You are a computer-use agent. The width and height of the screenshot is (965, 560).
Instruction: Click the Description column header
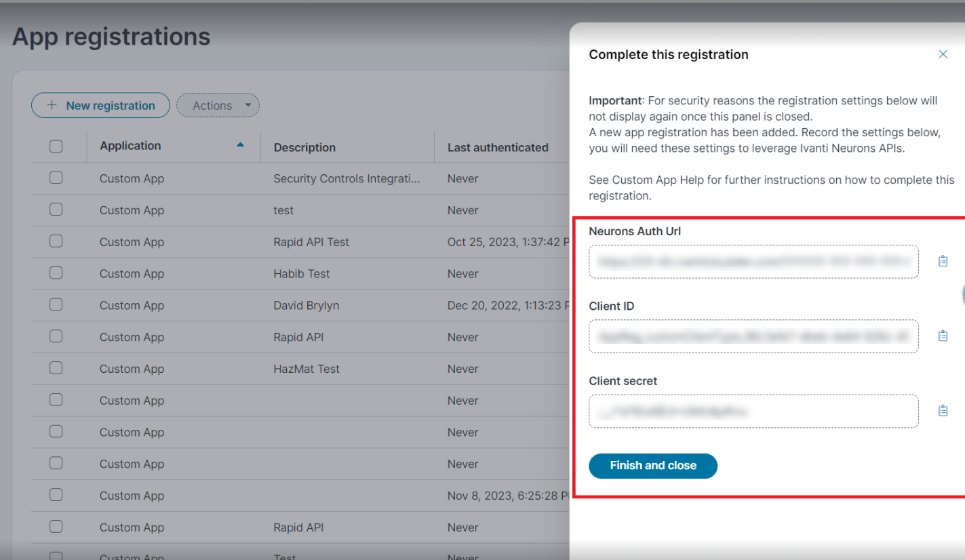tap(304, 147)
